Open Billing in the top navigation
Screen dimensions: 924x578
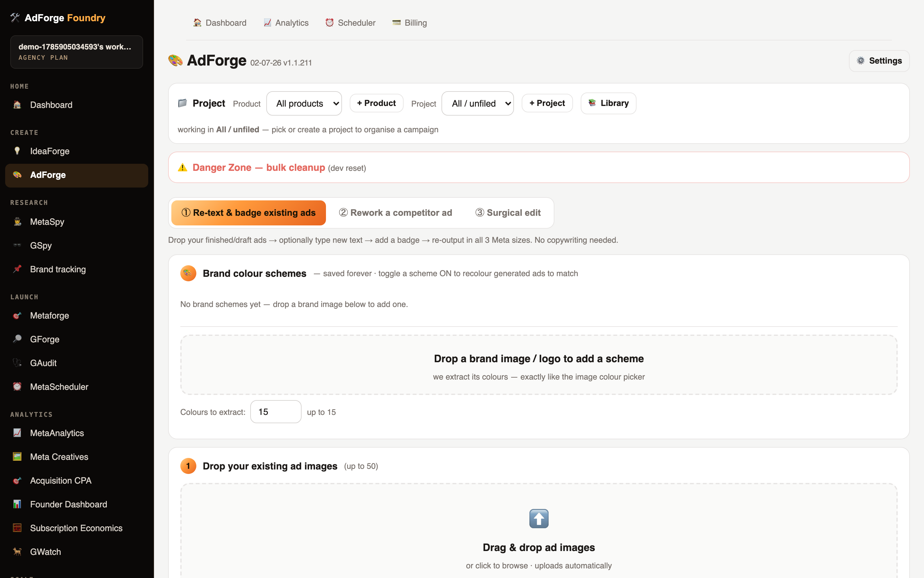click(410, 22)
